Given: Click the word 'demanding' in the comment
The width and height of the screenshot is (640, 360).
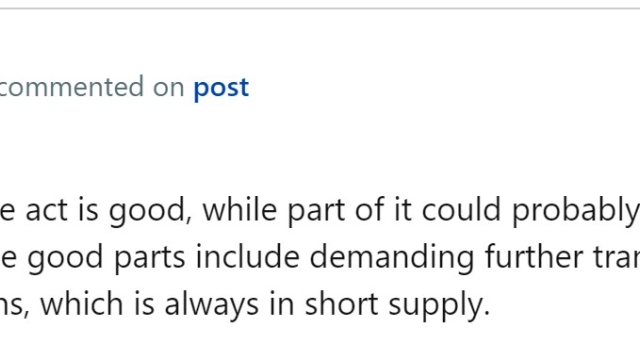Looking at the screenshot, I should point(392,257).
